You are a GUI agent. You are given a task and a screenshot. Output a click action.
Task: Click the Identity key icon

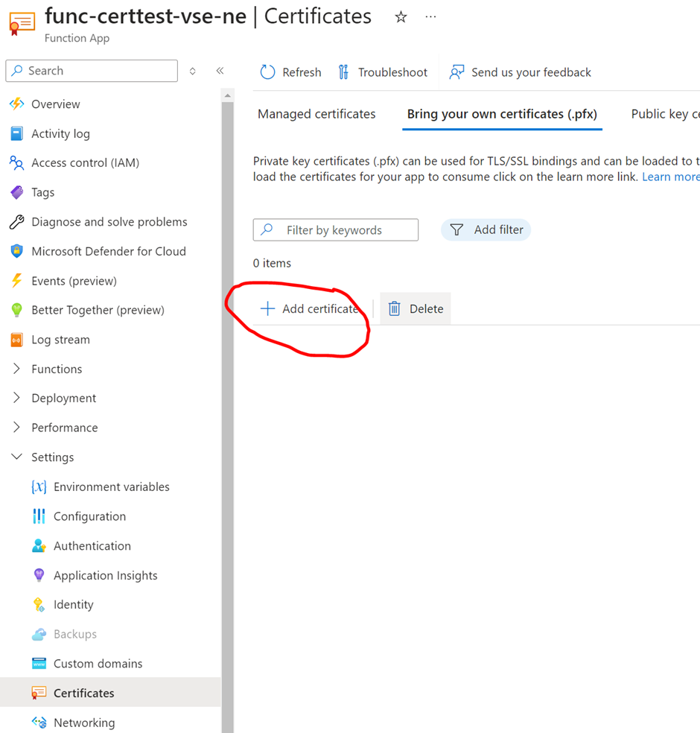tap(39, 604)
